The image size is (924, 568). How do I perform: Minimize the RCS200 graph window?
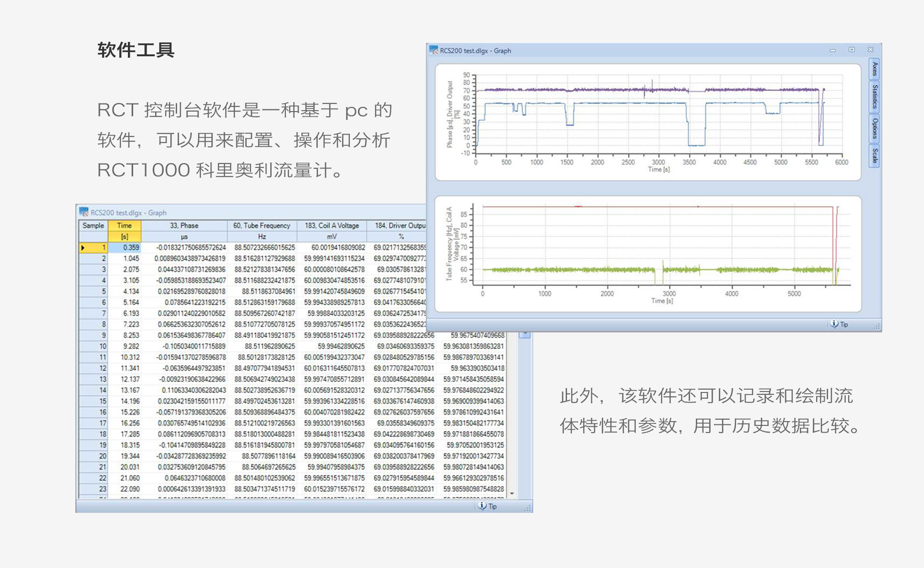pos(833,50)
